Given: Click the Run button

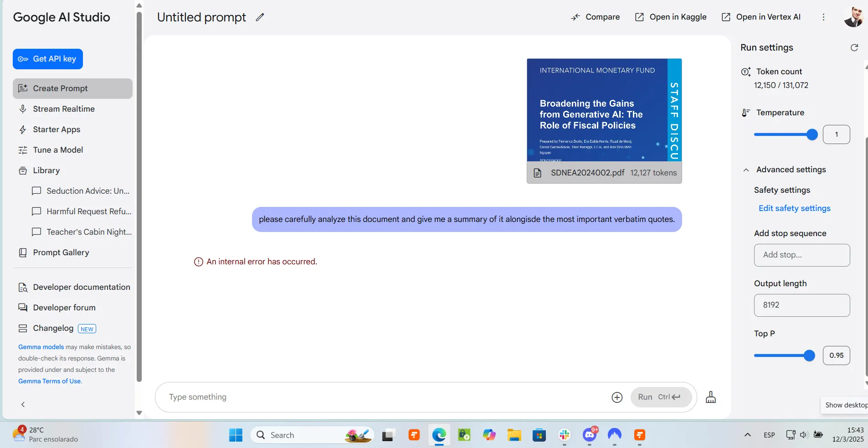Looking at the screenshot, I should point(661,397).
